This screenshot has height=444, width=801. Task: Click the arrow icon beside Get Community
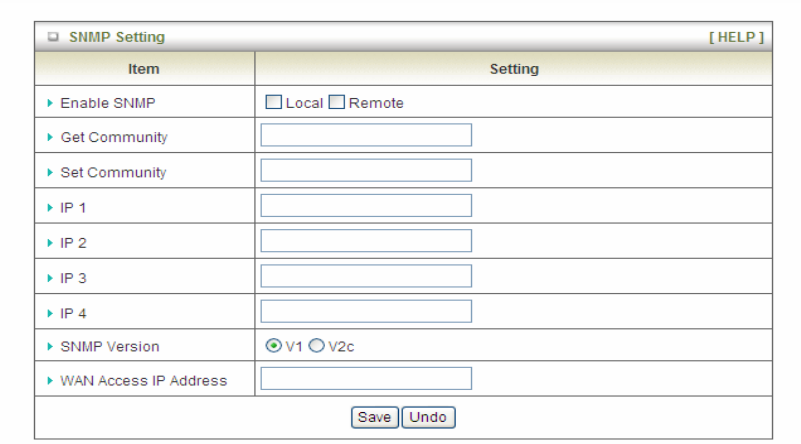point(50,137)
